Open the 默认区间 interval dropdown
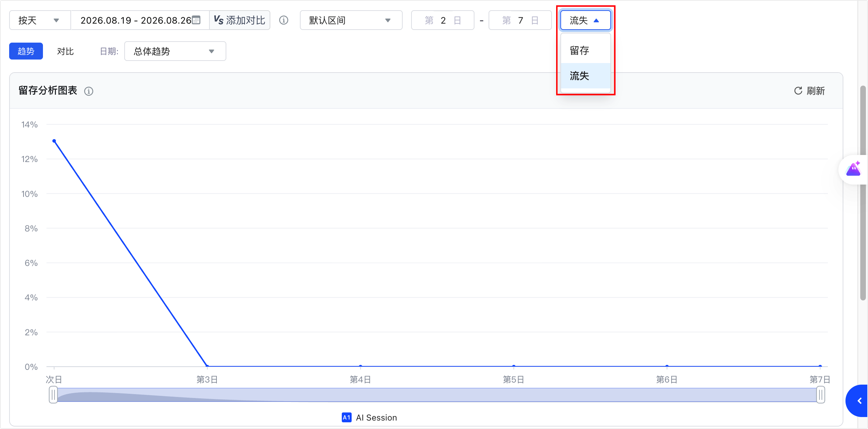This screenshot has height=429, width=868. click(x=351, y=20)
